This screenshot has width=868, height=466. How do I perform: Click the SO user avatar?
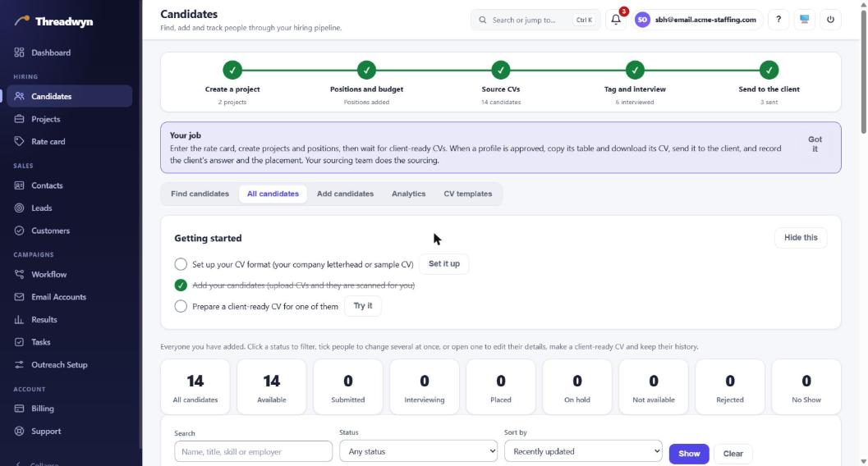point(642,20)
